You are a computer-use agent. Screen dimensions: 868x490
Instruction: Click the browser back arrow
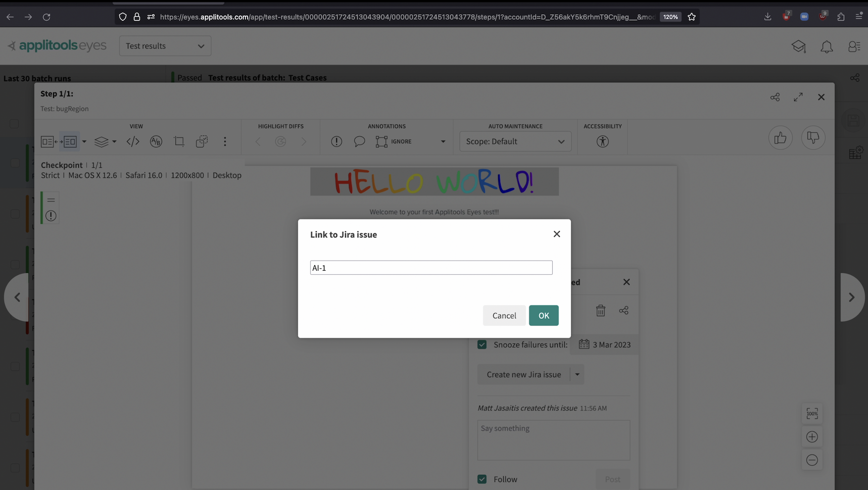click(10, 17)
